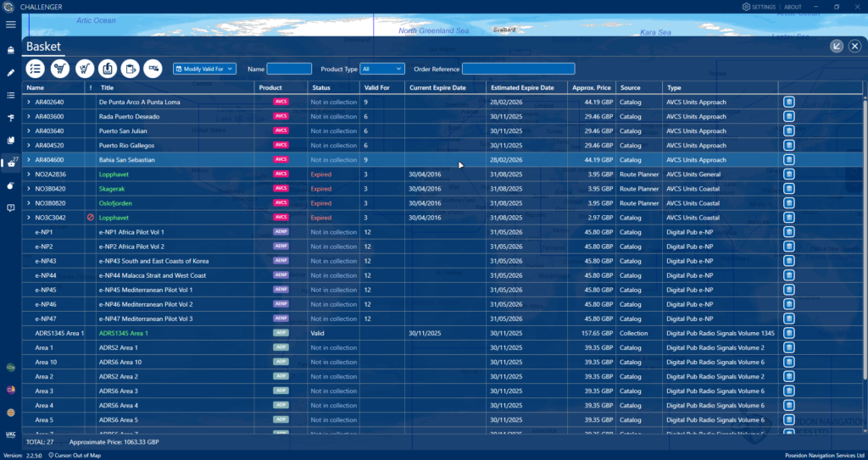Delete the Area 10 row with trash icon
868x460 pixels.
click(789, 362)
